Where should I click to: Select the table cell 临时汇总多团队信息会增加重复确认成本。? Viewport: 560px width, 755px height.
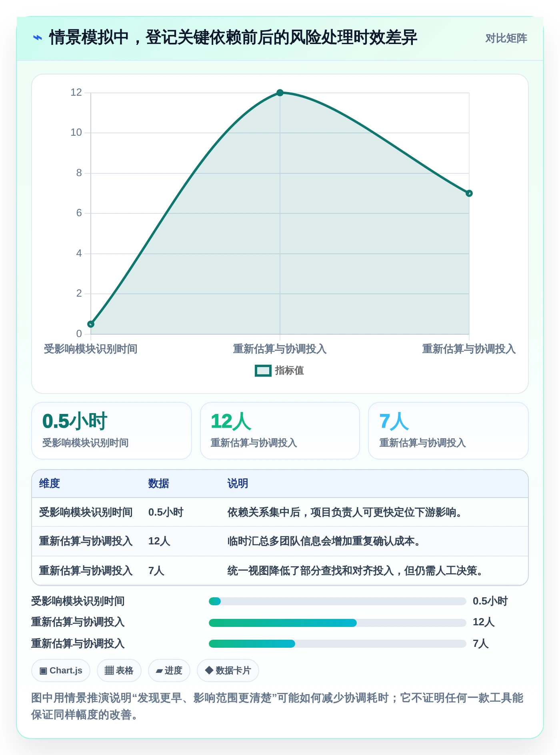click(x=324, y=541)
